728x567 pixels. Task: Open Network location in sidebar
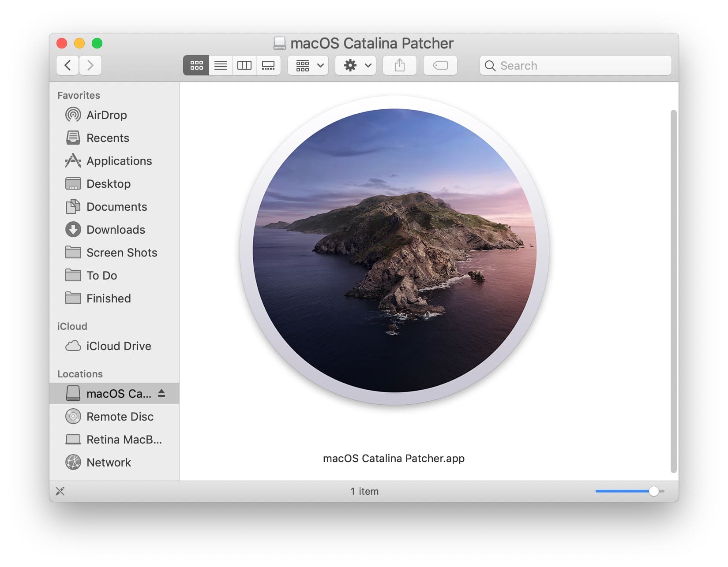[x=109, y=463]
